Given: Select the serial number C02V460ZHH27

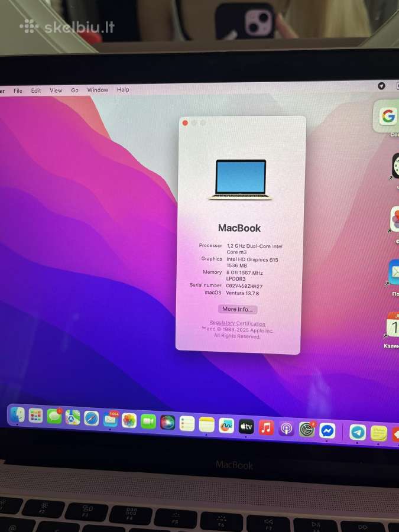Looking at the screenshot, I should (x=244, y=286).
